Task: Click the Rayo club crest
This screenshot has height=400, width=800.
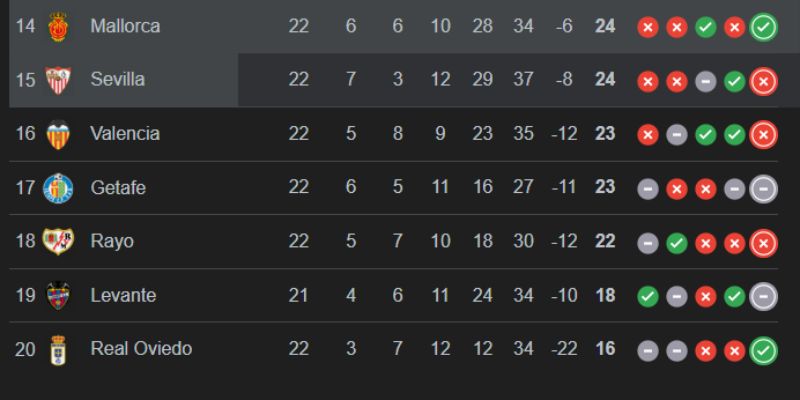Action: pos(57,242)
